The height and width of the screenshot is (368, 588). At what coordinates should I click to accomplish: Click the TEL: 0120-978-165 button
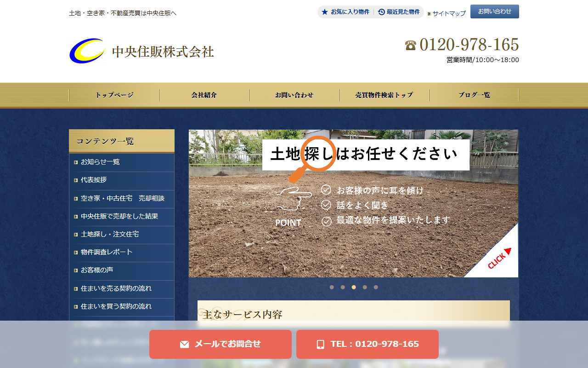[367, 344]
